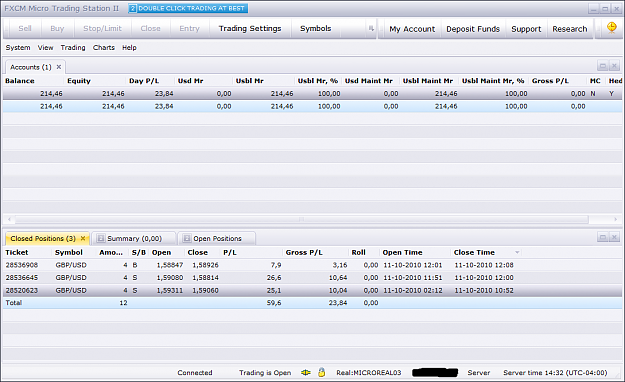Click the Usd Mr column header
Image resolution: width=625 pixels, height=382 pixels.
[x=191, y=81]
